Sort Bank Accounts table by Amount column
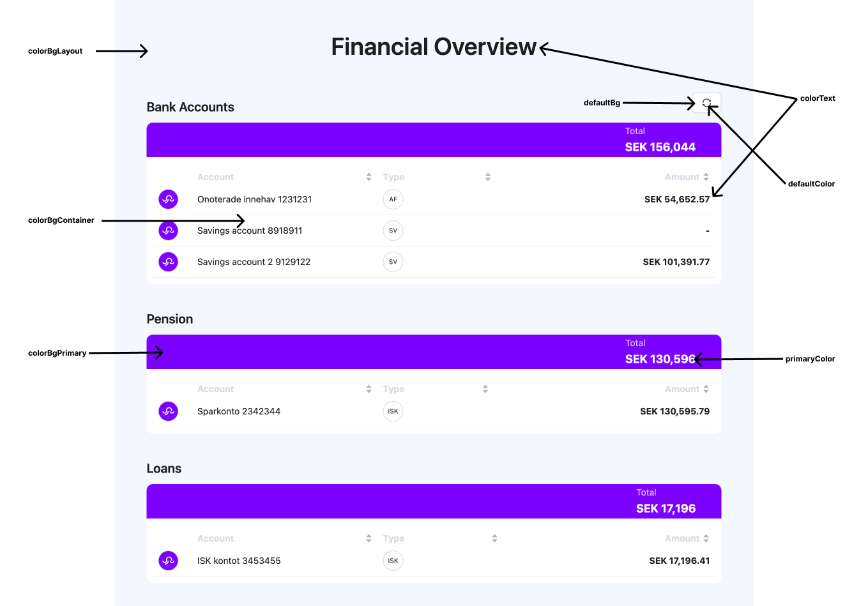868x606 pixels. point(706,177)
